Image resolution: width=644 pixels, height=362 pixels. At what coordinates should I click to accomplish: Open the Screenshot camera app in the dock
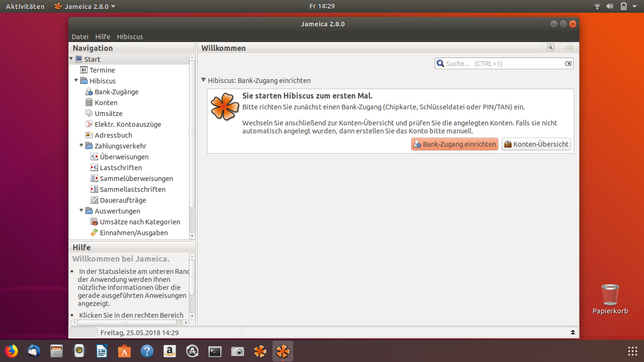click(238, 351)
